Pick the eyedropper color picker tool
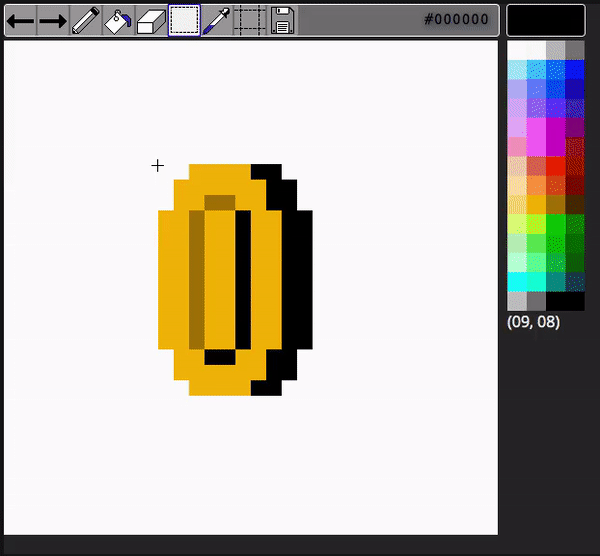The width and height of the screenshot is (600, 556). [x=217, y=21]
